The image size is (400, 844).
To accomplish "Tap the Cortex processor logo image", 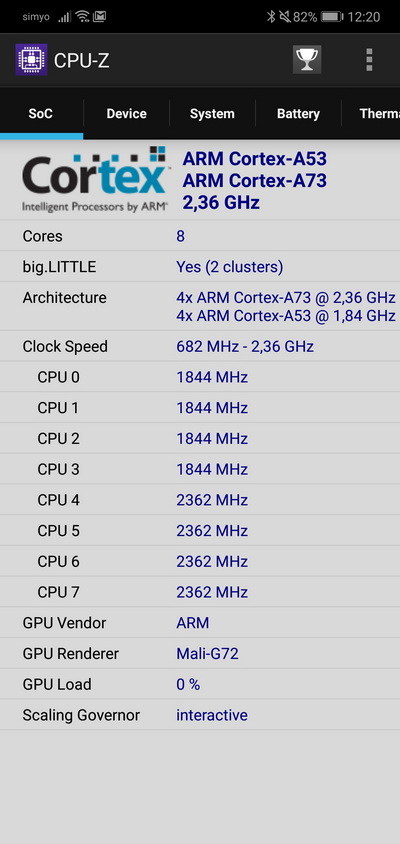I will tap(94, 179).
